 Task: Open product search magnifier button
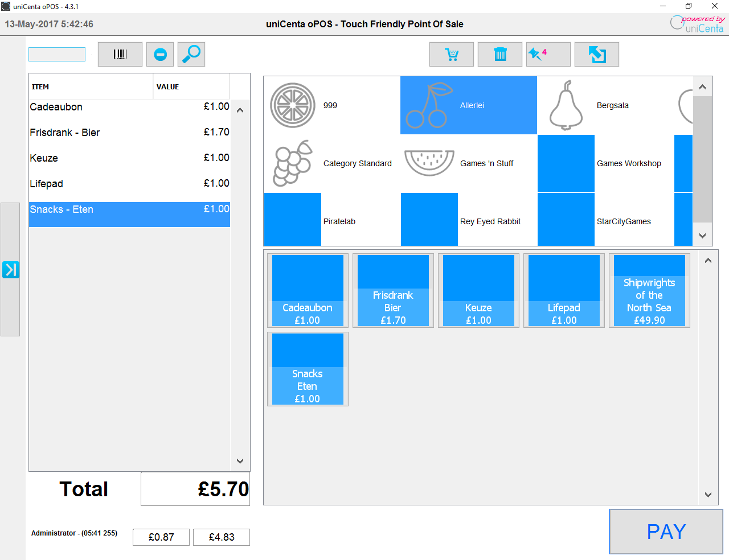pyautogui.click(x=191, y=55)
